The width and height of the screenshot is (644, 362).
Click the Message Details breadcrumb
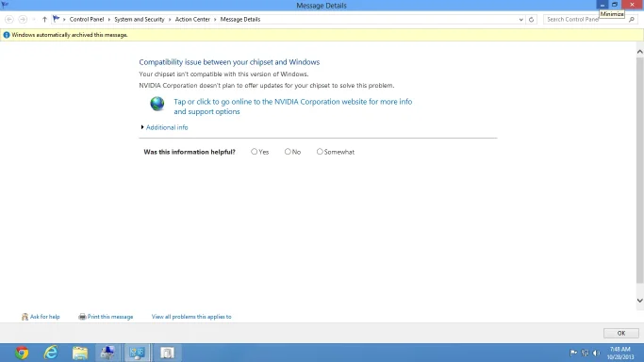240,19
